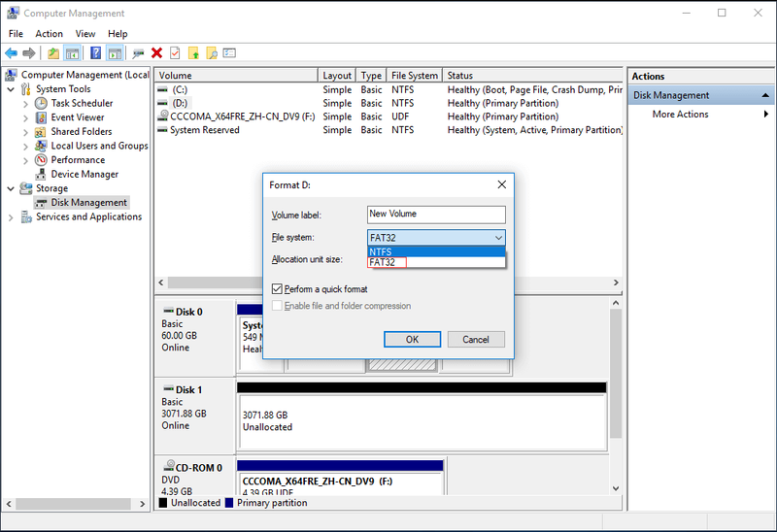
Task: Collapse the Storage tree node
Action: [x=11, y=188]
